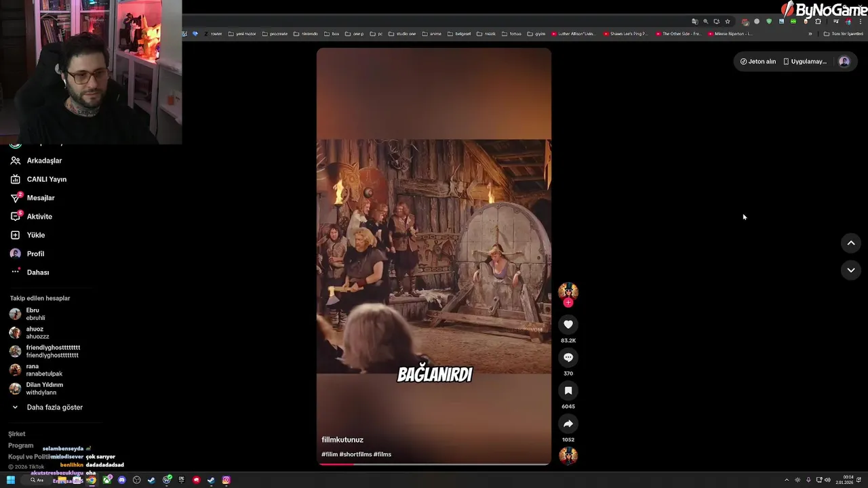
Task: Follow the creator via red plus badge
Action: coord(568,303)
